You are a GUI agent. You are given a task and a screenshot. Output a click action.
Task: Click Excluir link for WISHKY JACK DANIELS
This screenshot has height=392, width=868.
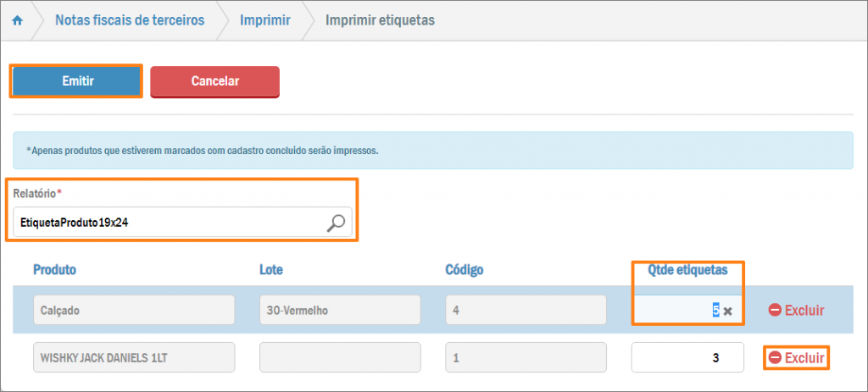(x=804, y=358)
